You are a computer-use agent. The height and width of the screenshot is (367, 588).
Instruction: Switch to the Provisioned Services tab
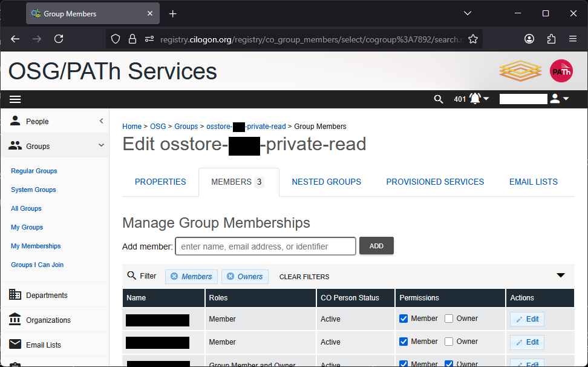coord(435,182)
